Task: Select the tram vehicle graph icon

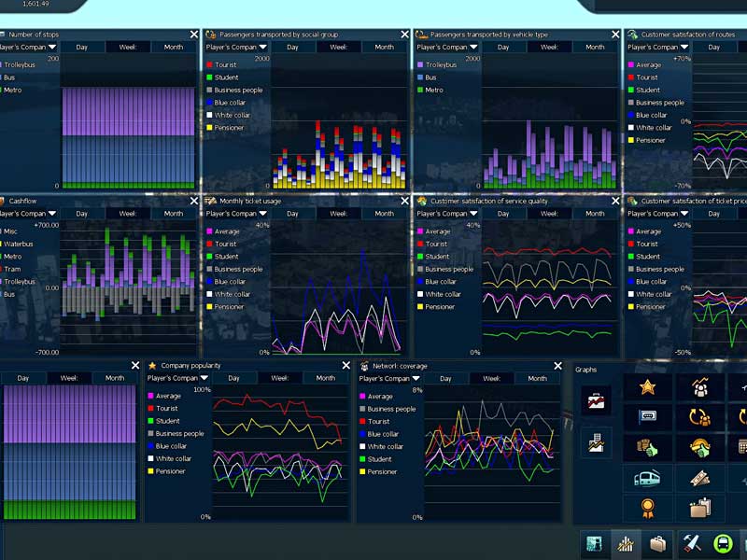Action: click(x=647, y=478)
